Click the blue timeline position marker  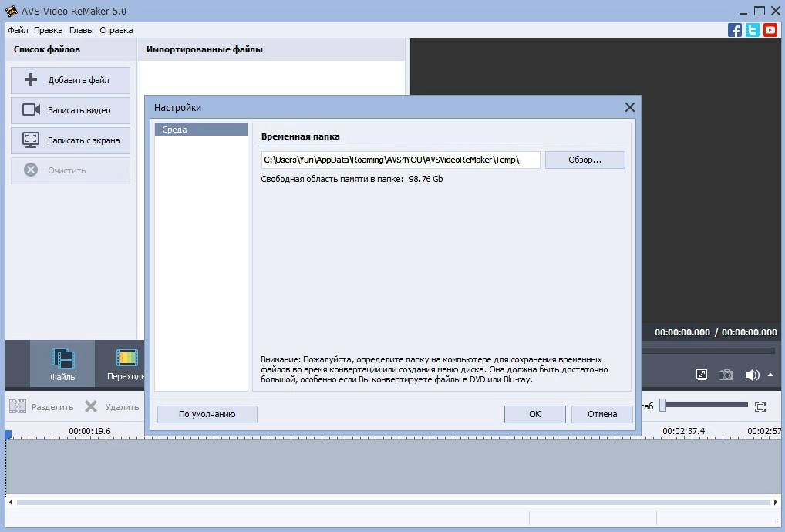pos(8,435)
